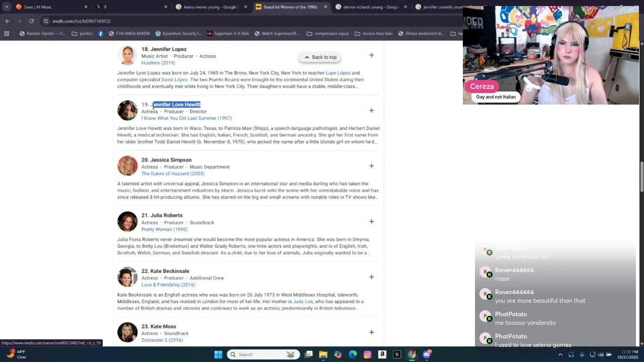Open The Dukes of Hazzard (2005) link
644x362 pixels.
173,173
